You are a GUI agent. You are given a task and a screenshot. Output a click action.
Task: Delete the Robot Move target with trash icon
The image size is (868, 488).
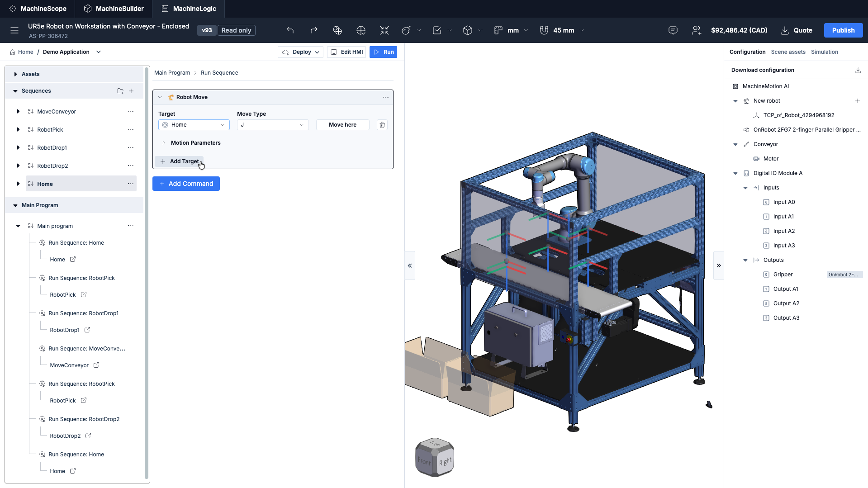(382, 125)
